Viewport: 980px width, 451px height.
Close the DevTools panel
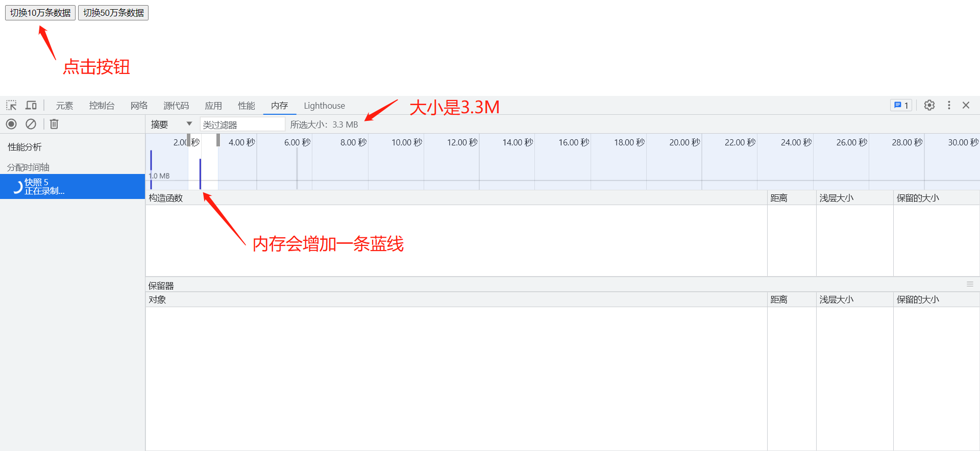[x=966, y=105]
